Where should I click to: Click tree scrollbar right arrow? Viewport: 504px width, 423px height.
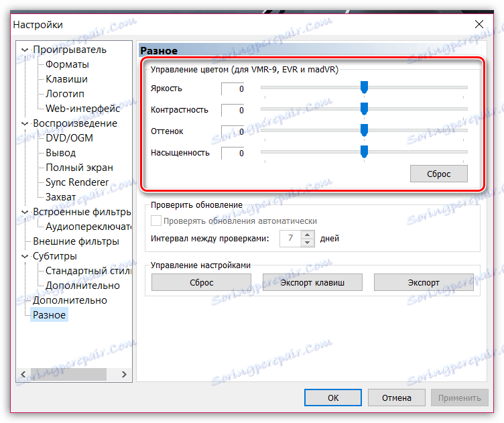(x=125, y=375)
